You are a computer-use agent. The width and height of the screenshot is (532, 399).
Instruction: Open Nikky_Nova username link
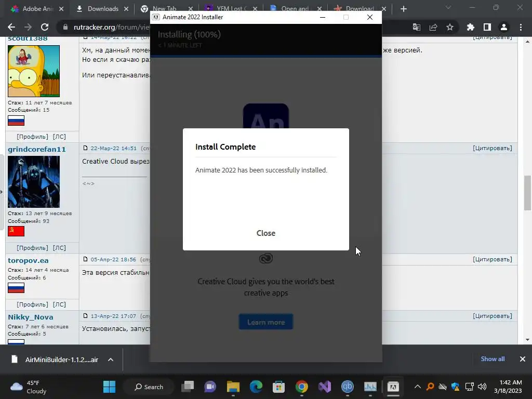31,317
